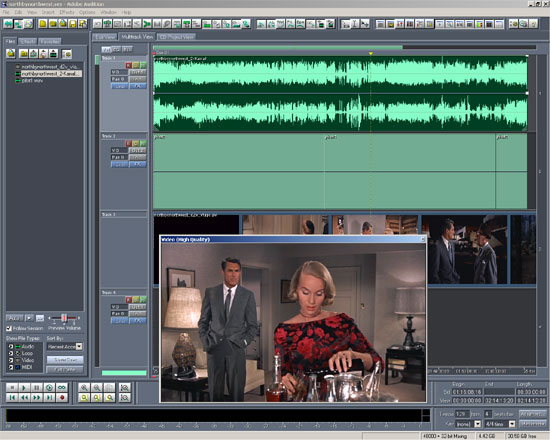The height and width of the screenshot is (440, 550).
Task: Click Zoom In to Right Edge icon
Action: coord(109,398)
